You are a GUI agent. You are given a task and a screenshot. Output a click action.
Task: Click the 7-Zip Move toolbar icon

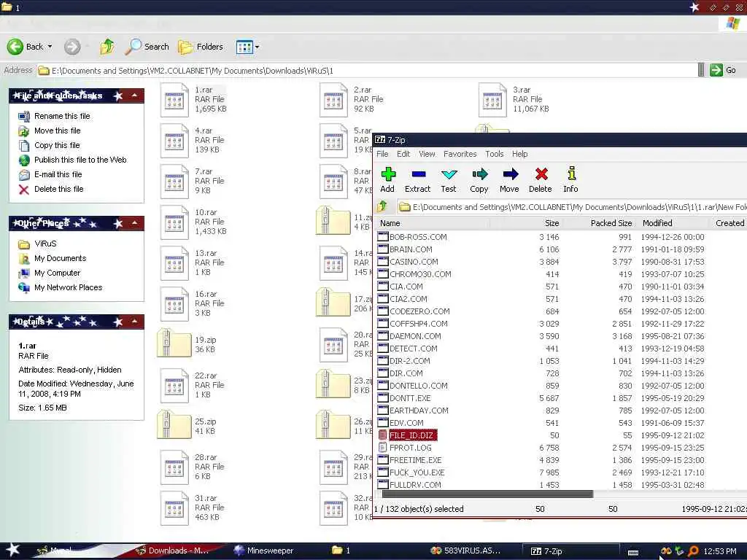[510, 174]
